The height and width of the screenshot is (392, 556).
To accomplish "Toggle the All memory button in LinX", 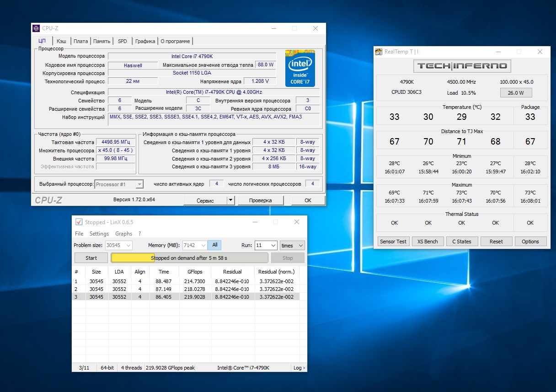I will tap(214, 245).
